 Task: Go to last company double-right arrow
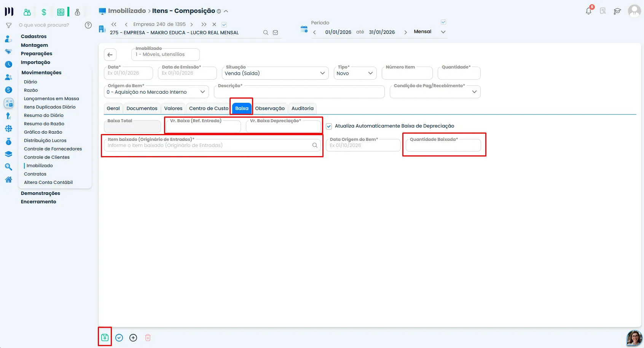click(x=204, y=24)
